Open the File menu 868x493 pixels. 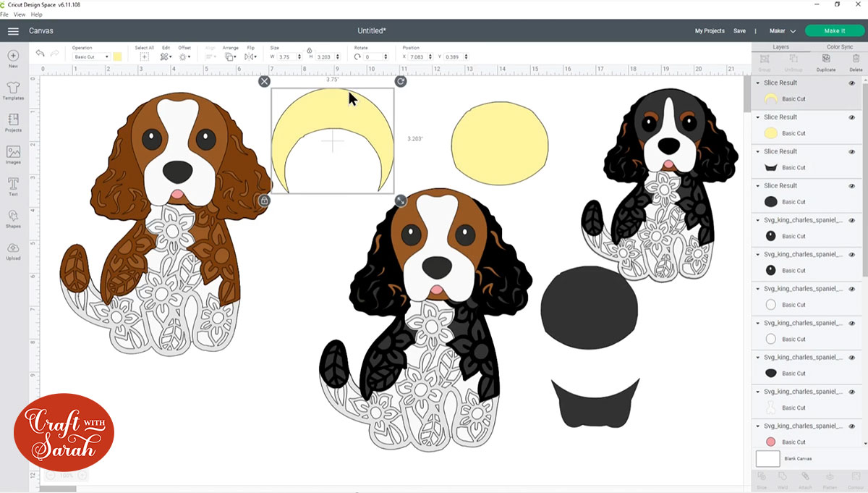click(4, 14)
